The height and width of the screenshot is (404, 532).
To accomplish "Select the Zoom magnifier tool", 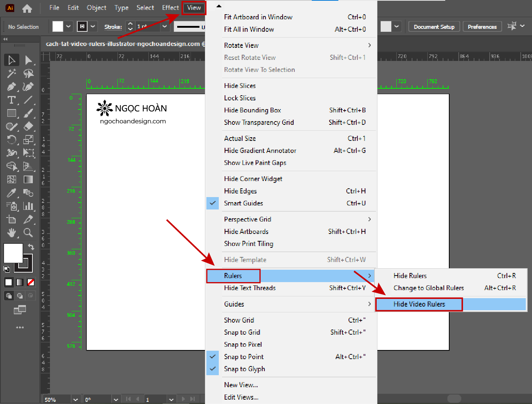I will pos(28,232).
